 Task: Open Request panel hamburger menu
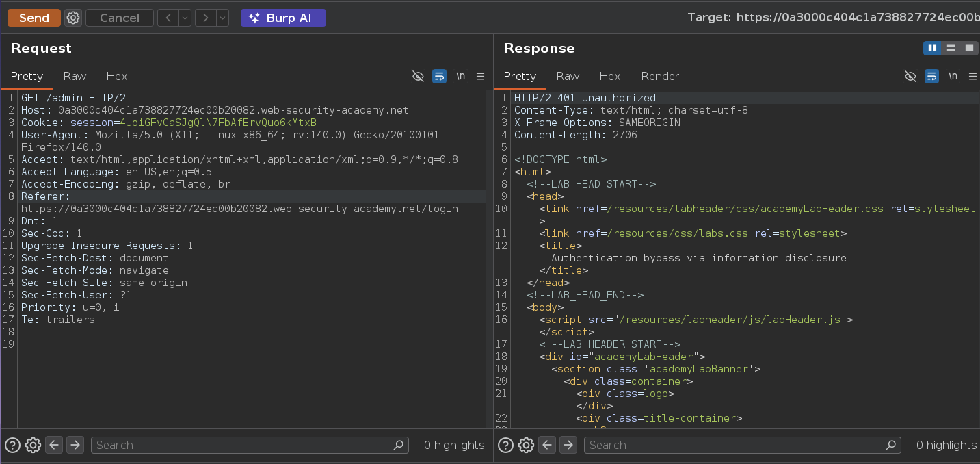coord(480,76)
